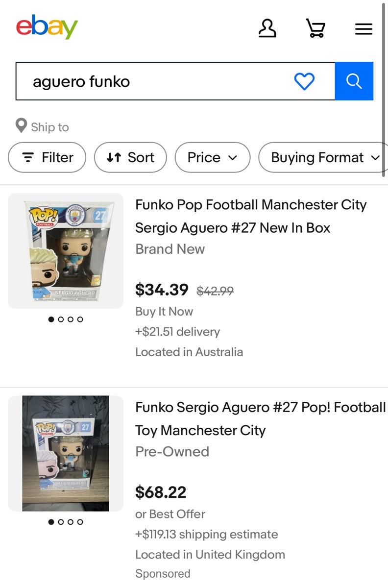Select last image dot of first listing
388x588 pixels.
tap(80, 319)
